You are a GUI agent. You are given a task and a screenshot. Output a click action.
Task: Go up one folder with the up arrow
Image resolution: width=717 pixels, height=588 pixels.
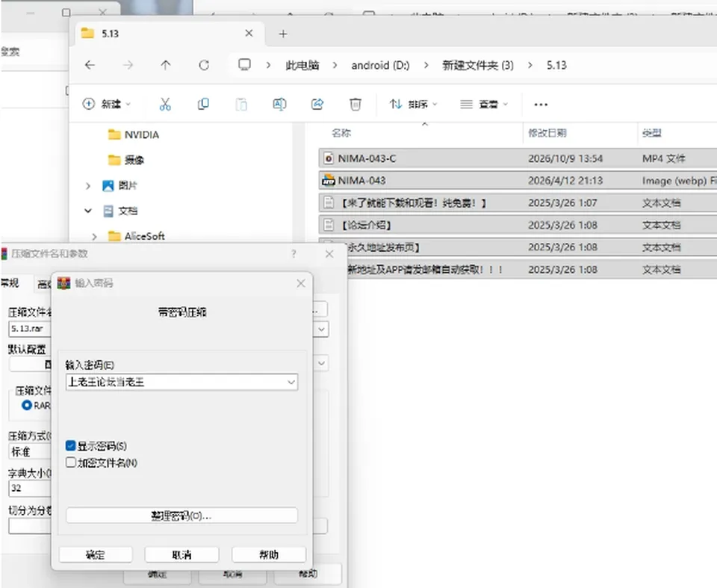pos(166,65)
